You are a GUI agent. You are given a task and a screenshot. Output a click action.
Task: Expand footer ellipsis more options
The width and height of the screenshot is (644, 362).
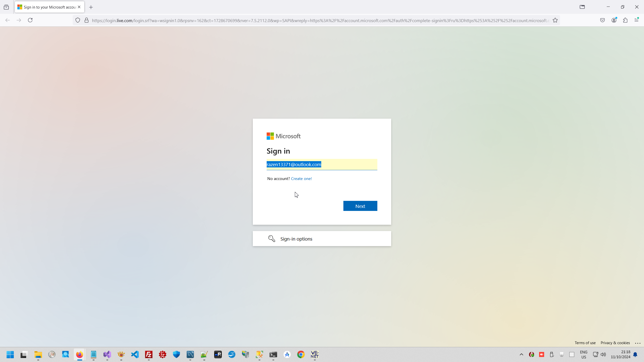tap(638, 343)
